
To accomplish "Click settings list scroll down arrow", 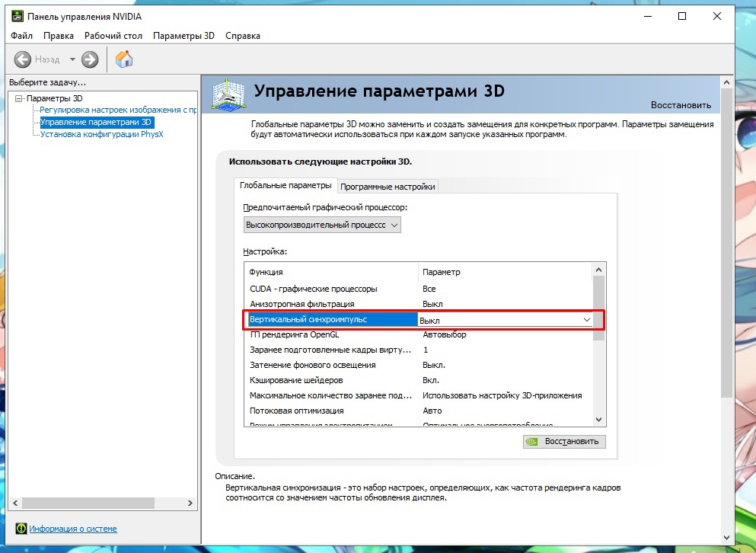I will pyautogui.click(x=599, y=420).
